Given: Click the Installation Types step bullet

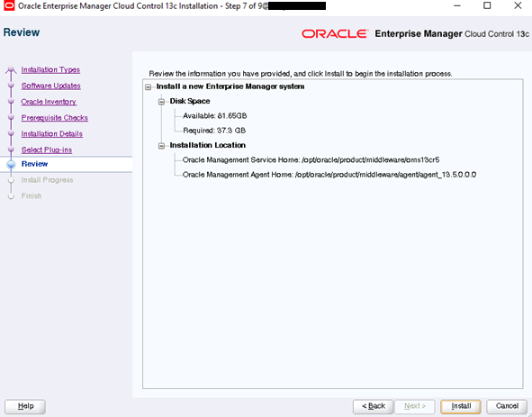Looking at the screenshot, I should (x=11, y=69).
